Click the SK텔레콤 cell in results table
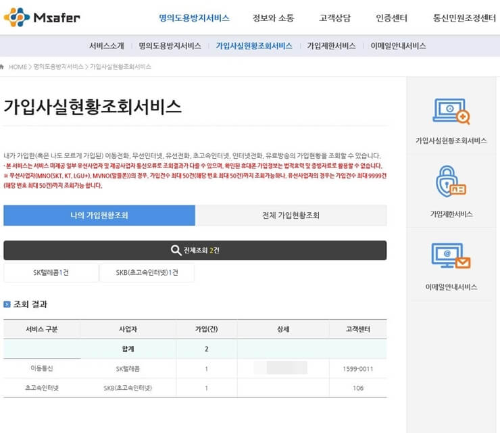 [128, 369]
